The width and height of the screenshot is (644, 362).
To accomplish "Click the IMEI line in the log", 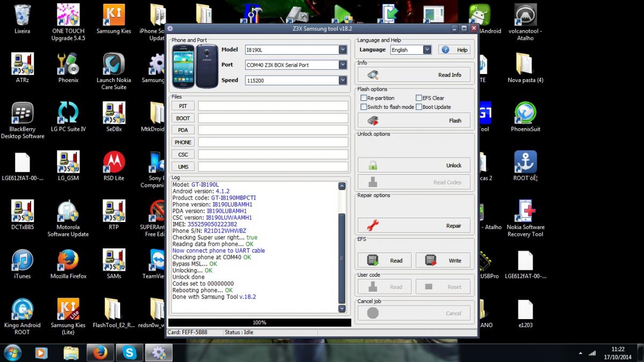I will point(205,224).
